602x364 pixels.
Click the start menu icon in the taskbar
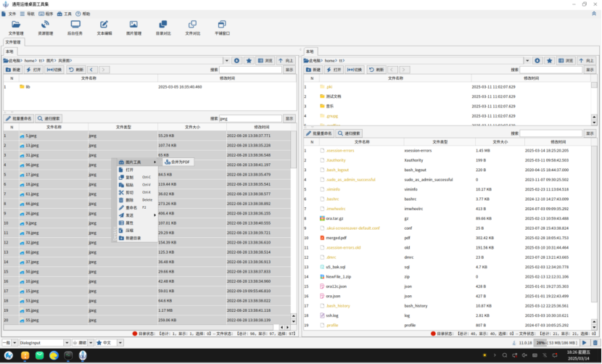(x=9, y=355)
